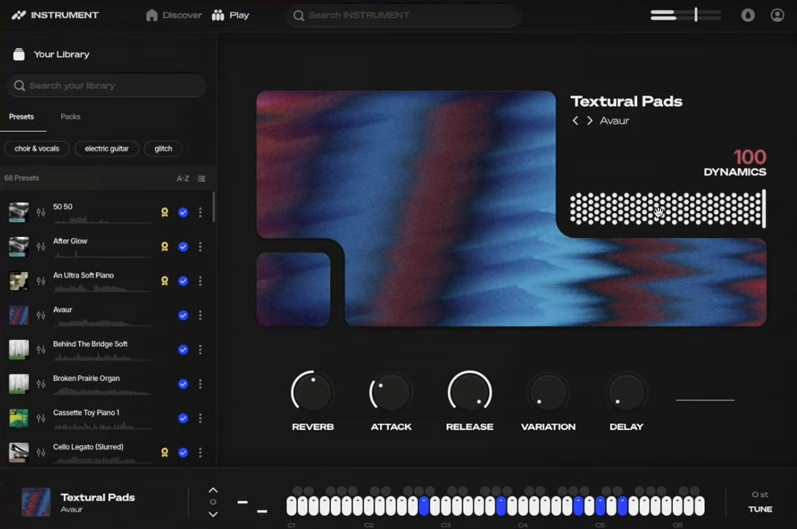Image resolution: width=797 pixels, height=529 pixels.
Task: Open more options for 50 50 preset
Action: [200, 212]
